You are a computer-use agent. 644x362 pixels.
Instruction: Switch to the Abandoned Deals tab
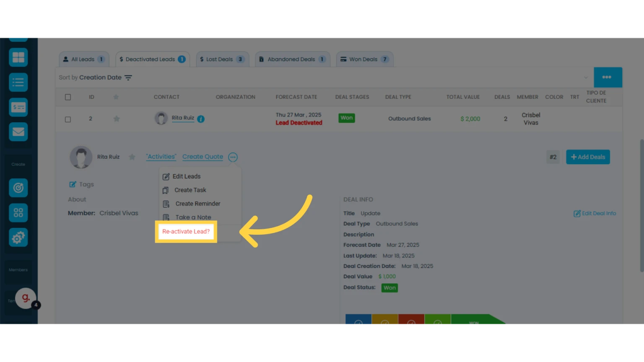[292, 59]
